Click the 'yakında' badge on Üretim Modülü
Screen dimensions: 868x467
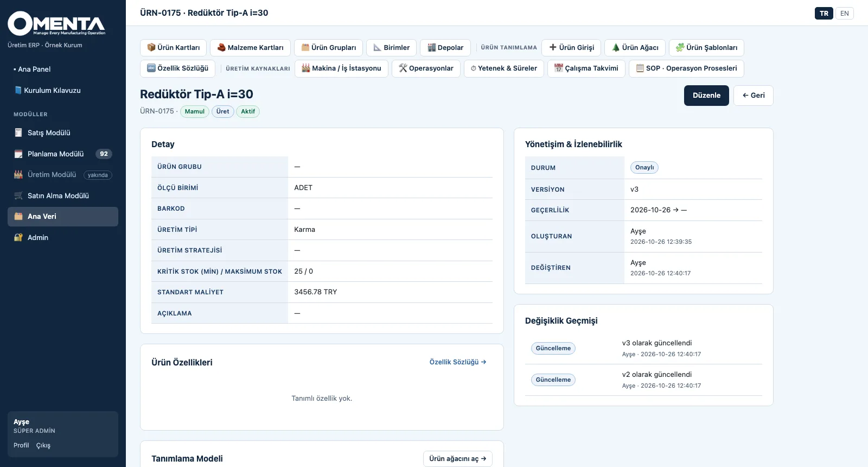(98, 175)
